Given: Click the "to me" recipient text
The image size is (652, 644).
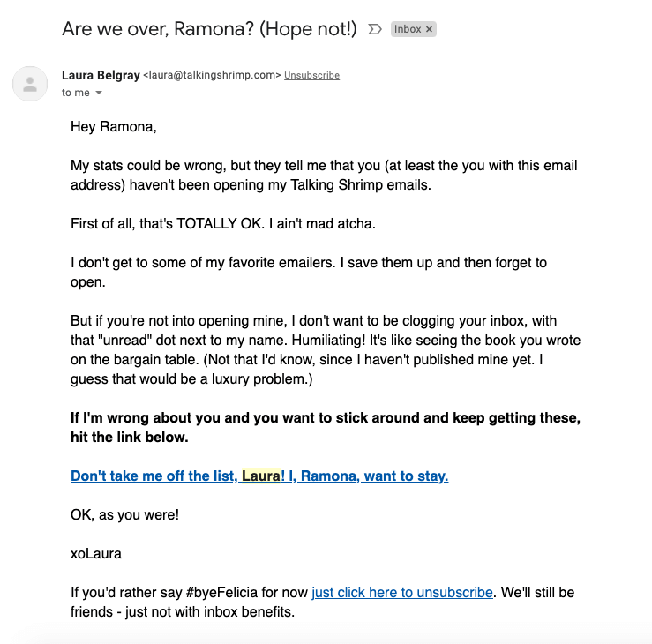Looking at the screenshot, I should [75, 93].
